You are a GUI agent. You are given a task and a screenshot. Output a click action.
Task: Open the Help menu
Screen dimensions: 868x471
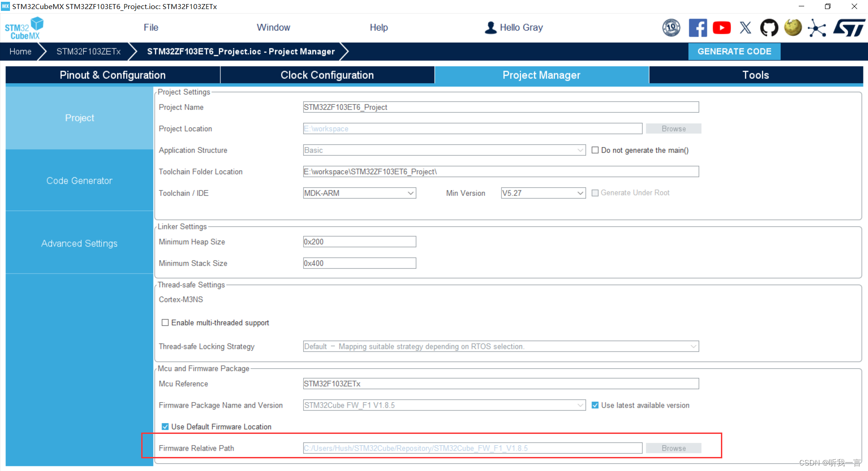pos(379,28)
